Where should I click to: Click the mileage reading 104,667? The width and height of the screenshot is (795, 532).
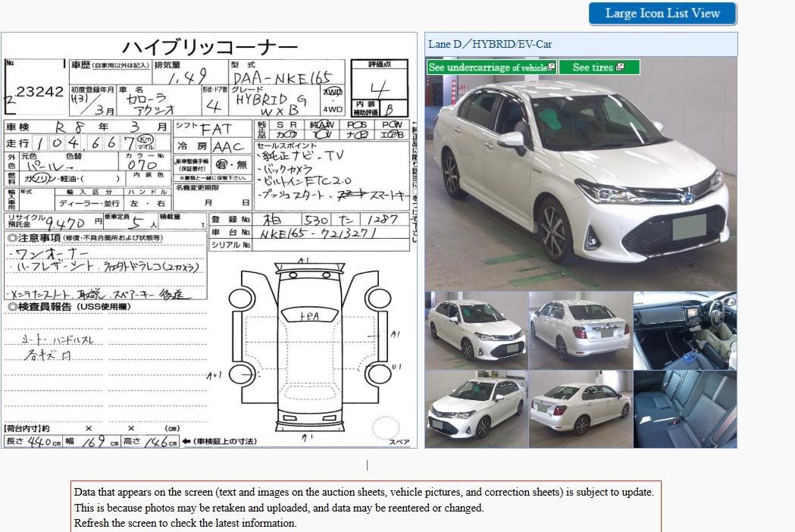pyautogui.click(x=86, y=142)
